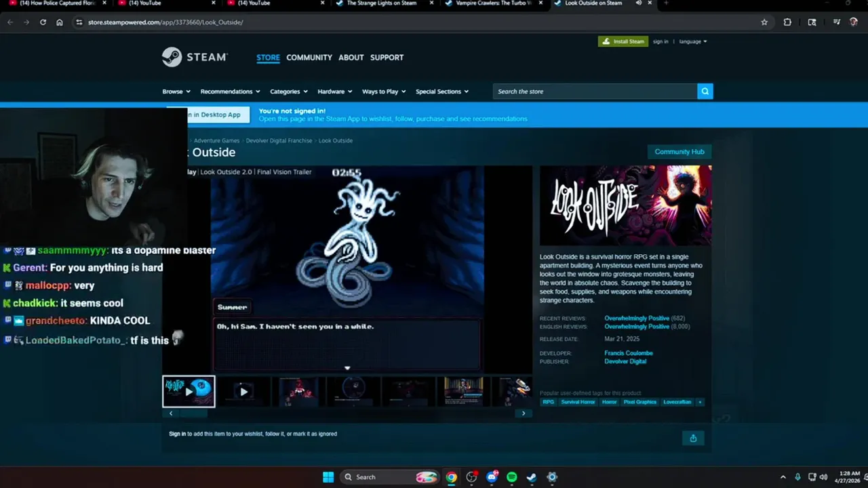Open Discord from the taskbar
This screenshot has height=488, width=868.
click(x=492, y=477)
